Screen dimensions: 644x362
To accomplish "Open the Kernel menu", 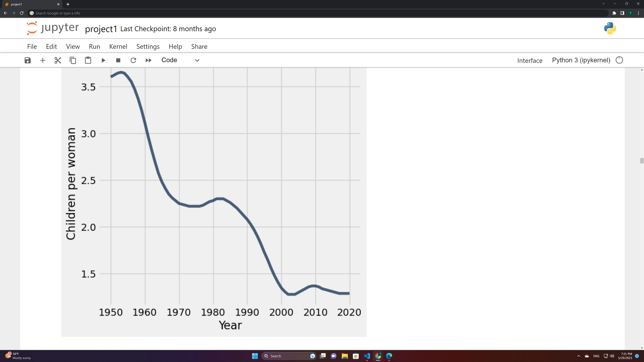I will (118, 46).
